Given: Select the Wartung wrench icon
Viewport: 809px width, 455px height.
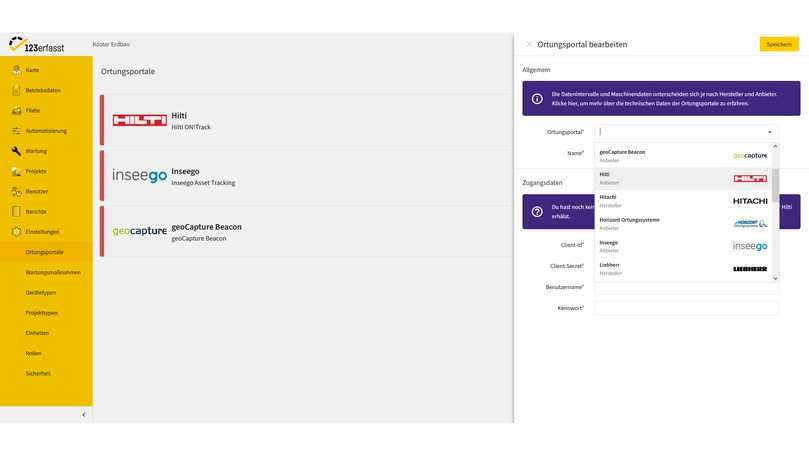Looking at the screenshot, I should point(16,151).
